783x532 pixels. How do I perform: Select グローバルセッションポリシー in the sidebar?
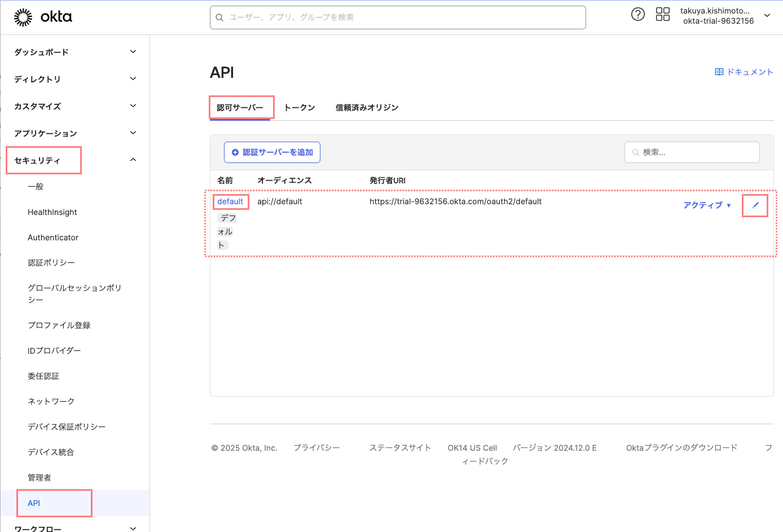74,294
